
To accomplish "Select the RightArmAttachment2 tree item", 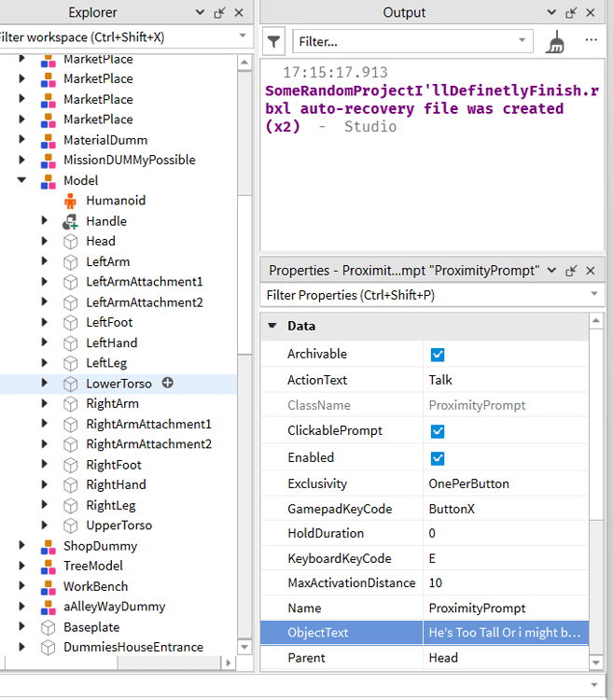I will [148, 444].
